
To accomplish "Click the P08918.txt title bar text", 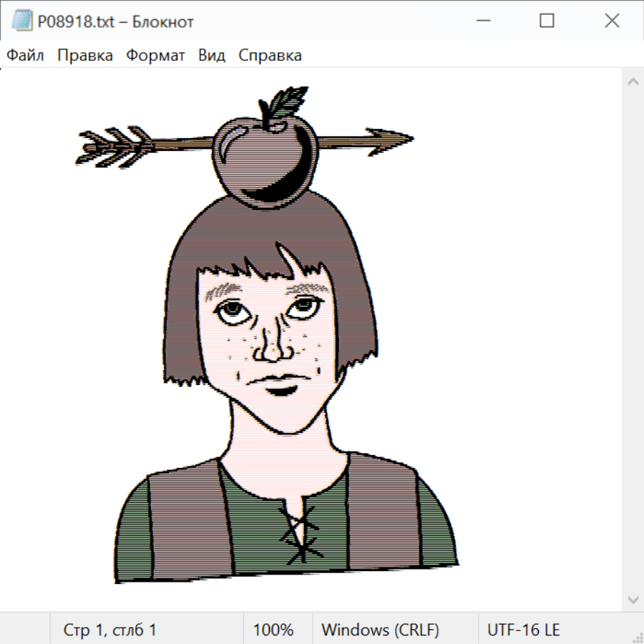I will tap(116, 21).
